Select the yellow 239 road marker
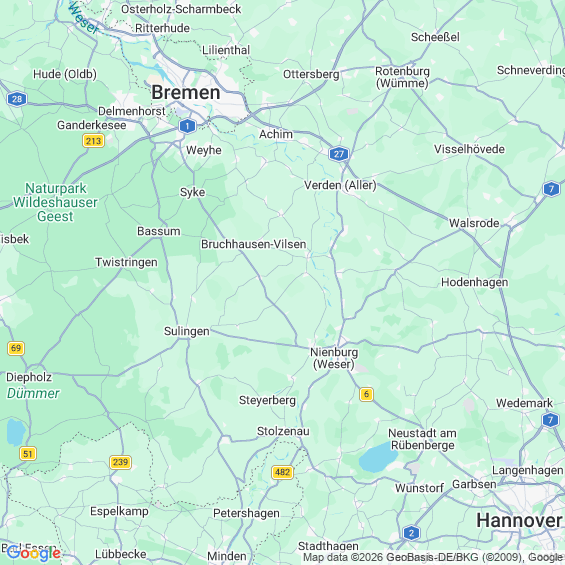This screenshot has width=565, height=565. point(120,462)
